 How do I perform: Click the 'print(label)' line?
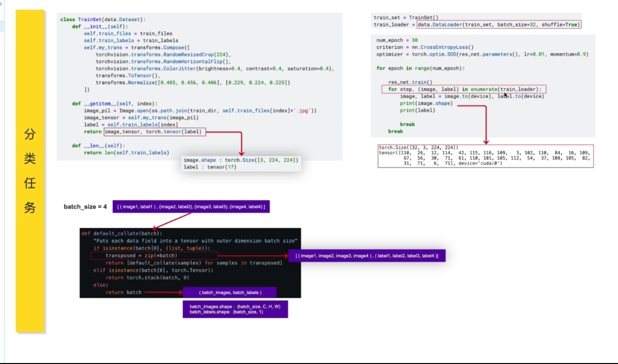coord(418,110)
